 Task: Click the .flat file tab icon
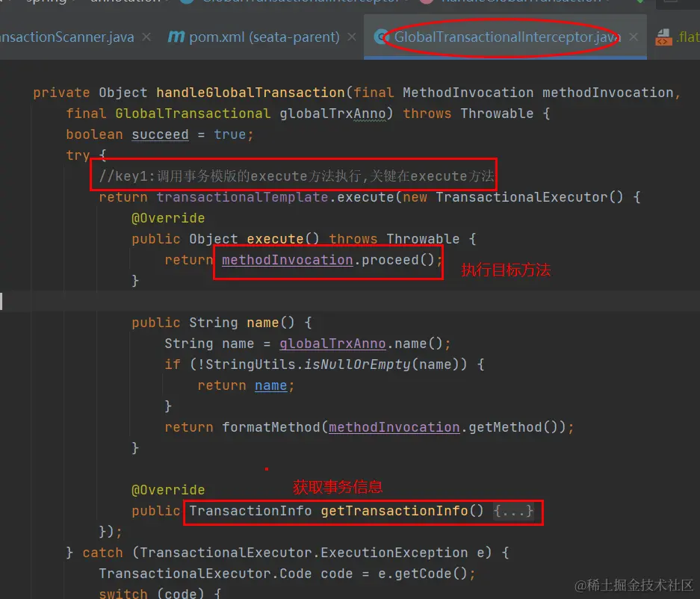pyautogui.click(x=663, y=37)
